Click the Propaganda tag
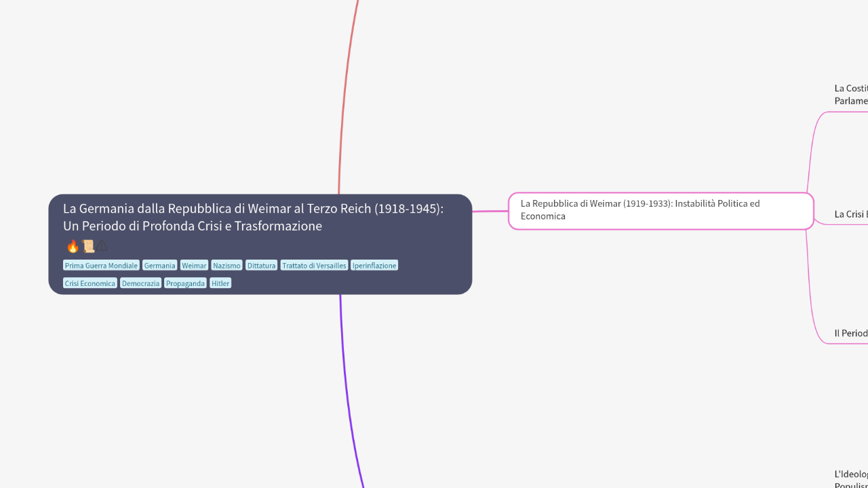Image resolution: width=868 pixels, height=488 pixels. click(x=185, y=283)
